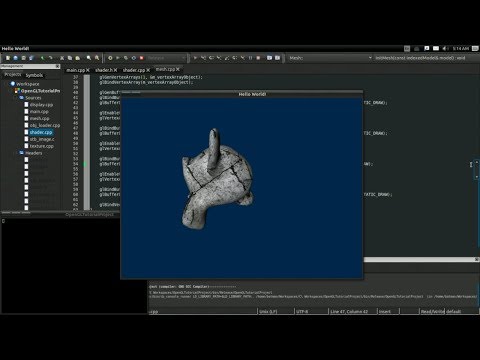The image size is (480, 360).
Task: Select the Projects tab in Management
Action: coord(13,75)
